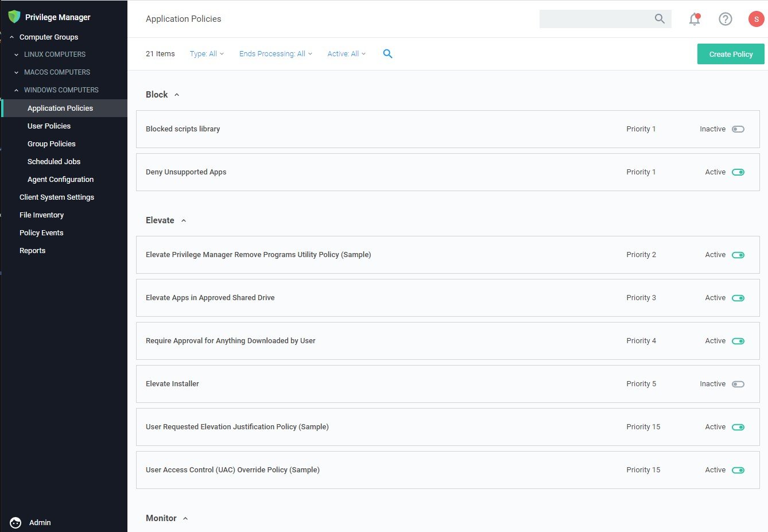Open the Type: All filter dropdown
This screenshot has width=768, height=532.
click(x=207, y=54)
